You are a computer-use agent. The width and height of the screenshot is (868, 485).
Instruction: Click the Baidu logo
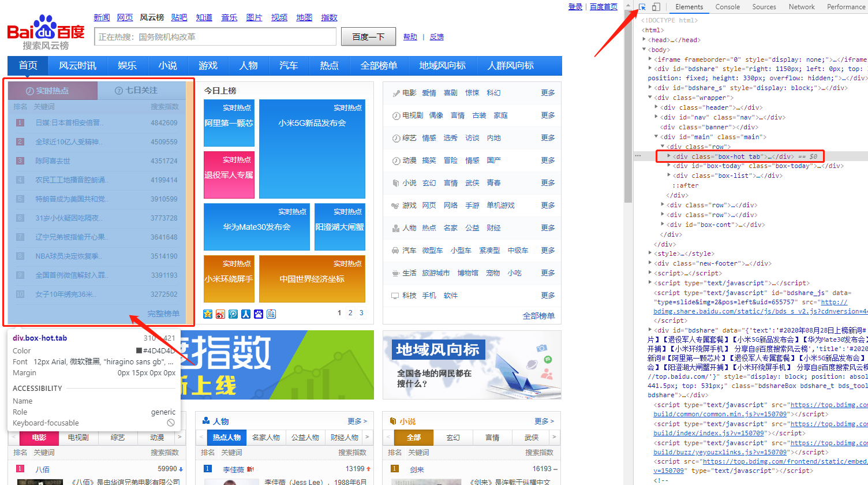46,32
